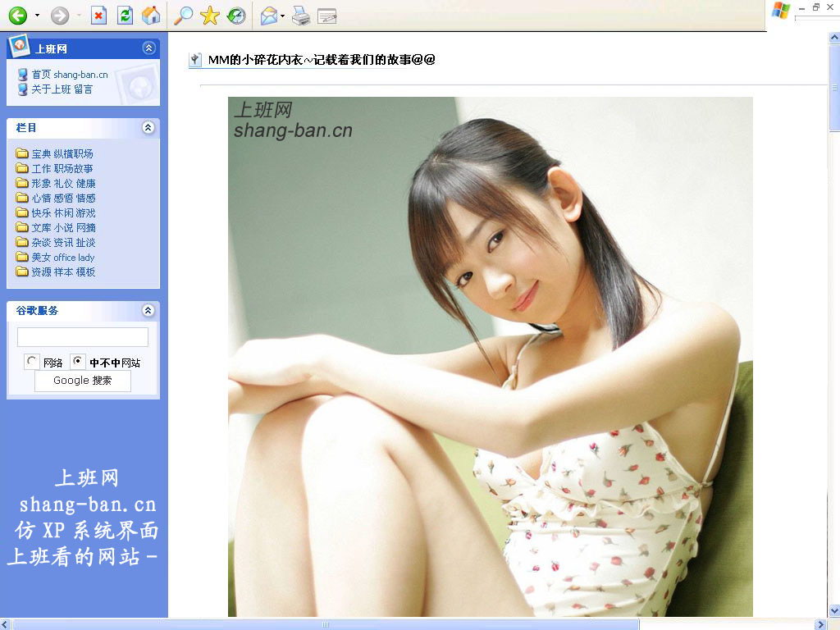Open the Back history dropdown arrow
Image resolution: width=840 pixels, height=630 pixels.
point(37,15)
